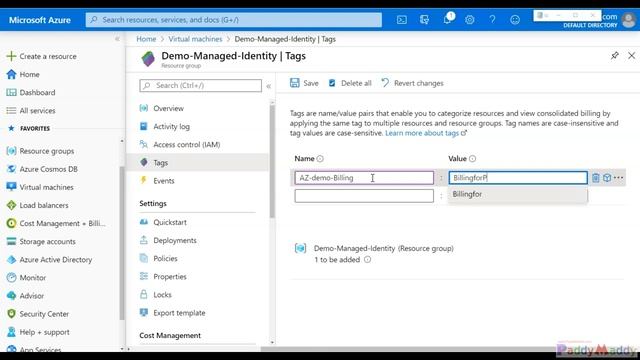Open Security Center

click(38, 314)
